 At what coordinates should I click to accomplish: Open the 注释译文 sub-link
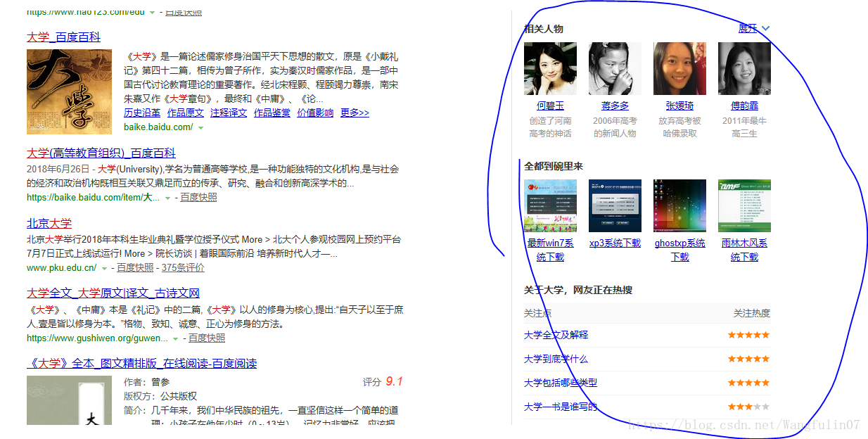click(229, 113)
